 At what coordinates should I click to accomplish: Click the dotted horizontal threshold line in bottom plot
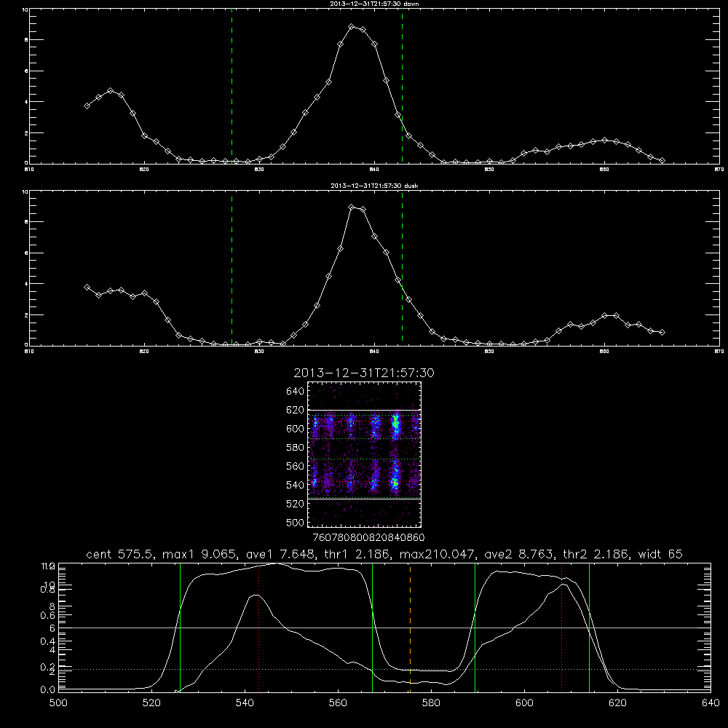[384, 670]
